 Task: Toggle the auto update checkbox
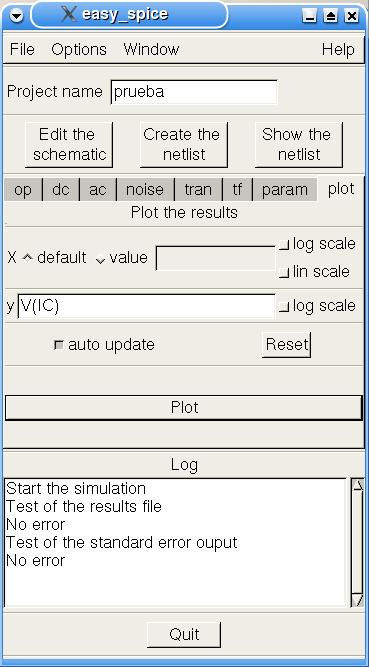[x=59, y=345]
